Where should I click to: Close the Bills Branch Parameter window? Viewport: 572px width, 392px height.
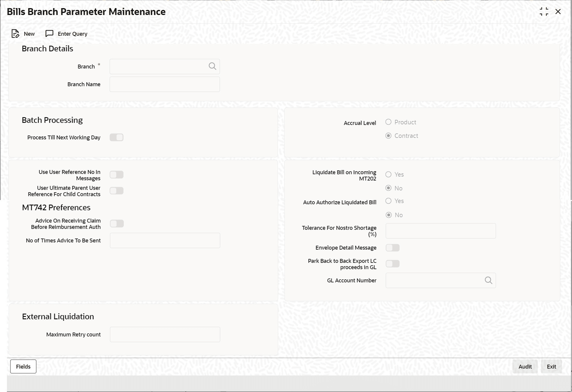558,12
